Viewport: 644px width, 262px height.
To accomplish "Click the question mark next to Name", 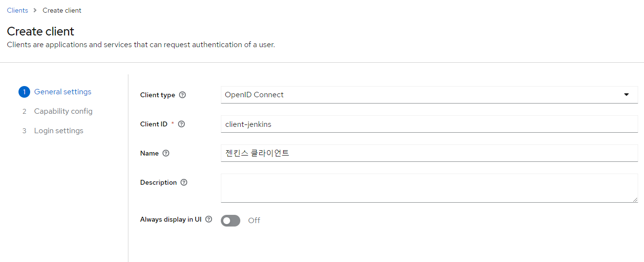I will coord(166,153).
